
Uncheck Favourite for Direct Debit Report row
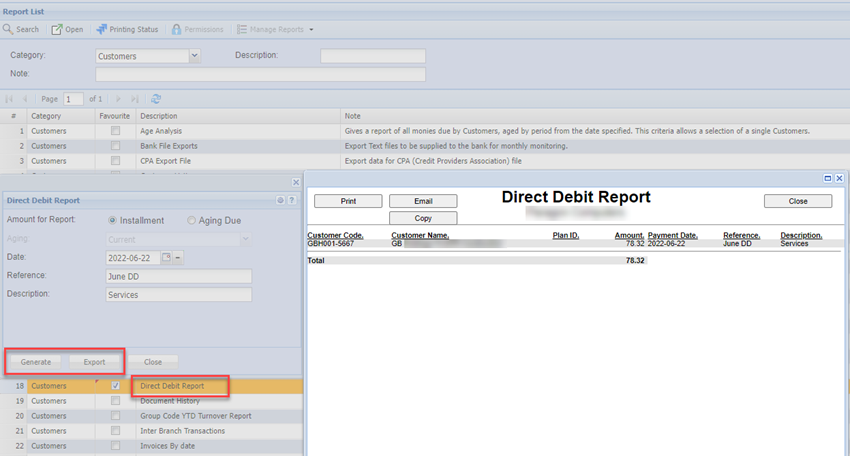coord(116,385)
